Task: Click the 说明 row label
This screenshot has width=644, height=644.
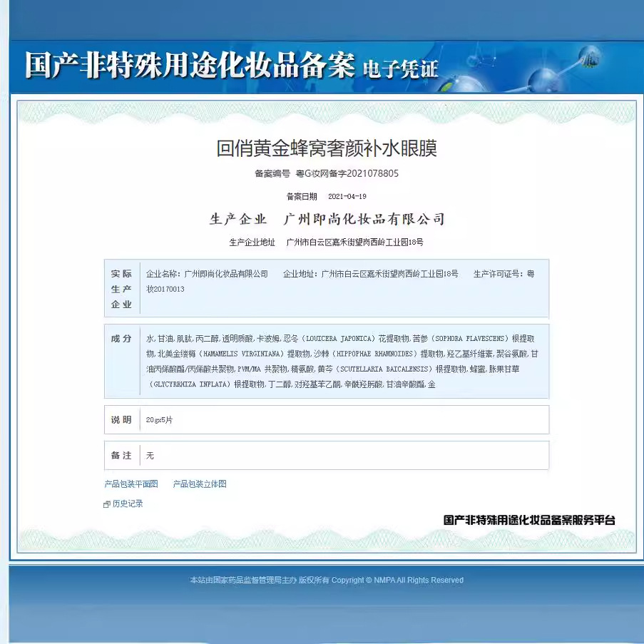Action: click(121, 420)
